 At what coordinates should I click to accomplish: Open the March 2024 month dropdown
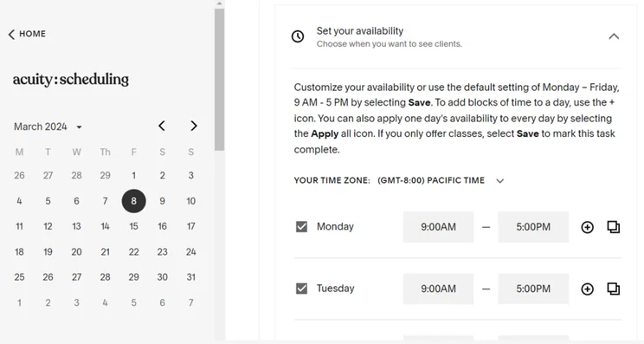(x=48, y=127)
